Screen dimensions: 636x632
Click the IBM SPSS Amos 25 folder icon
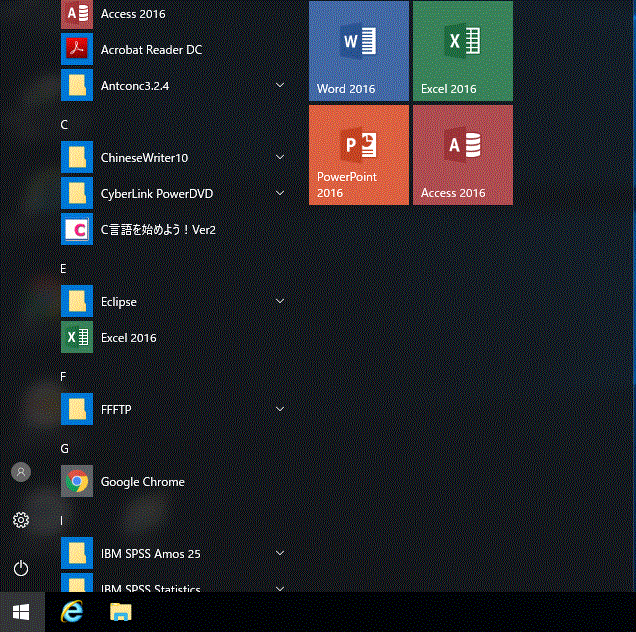(77, 553)
